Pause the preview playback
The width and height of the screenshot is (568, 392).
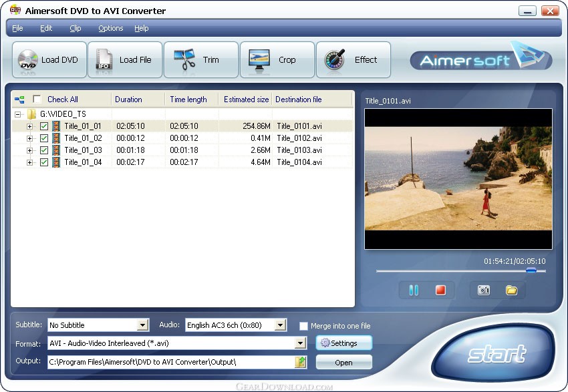[414, 290]
